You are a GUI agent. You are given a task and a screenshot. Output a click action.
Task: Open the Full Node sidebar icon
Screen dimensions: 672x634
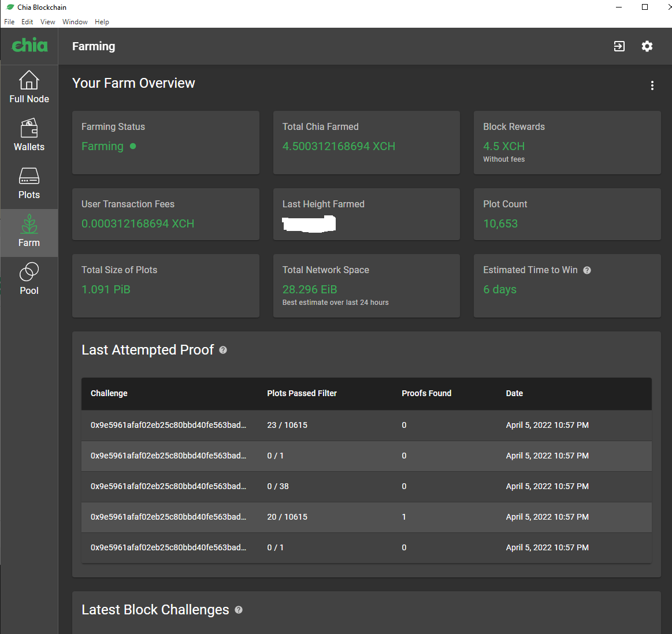29,87
